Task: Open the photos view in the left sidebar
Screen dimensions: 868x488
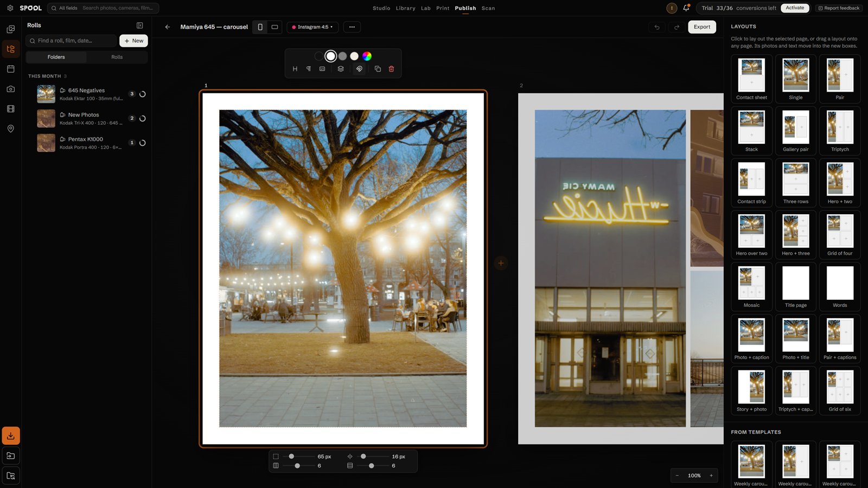Action: [x=10, y=29]
